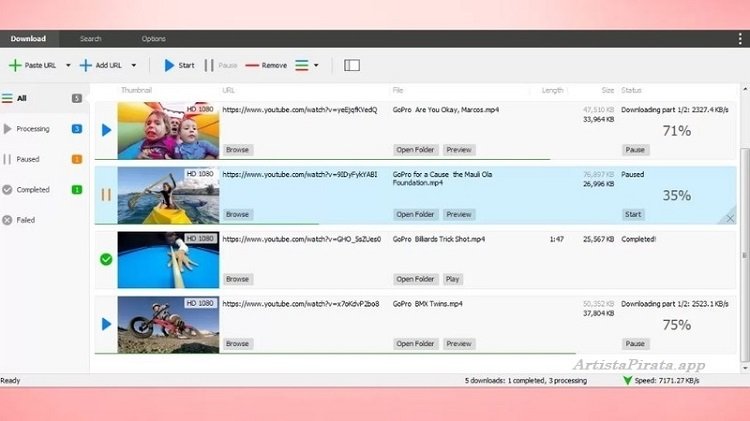750x421 pixels.
Task: Expand the Paste URL dropdown arrow
Action: (68, 65)
